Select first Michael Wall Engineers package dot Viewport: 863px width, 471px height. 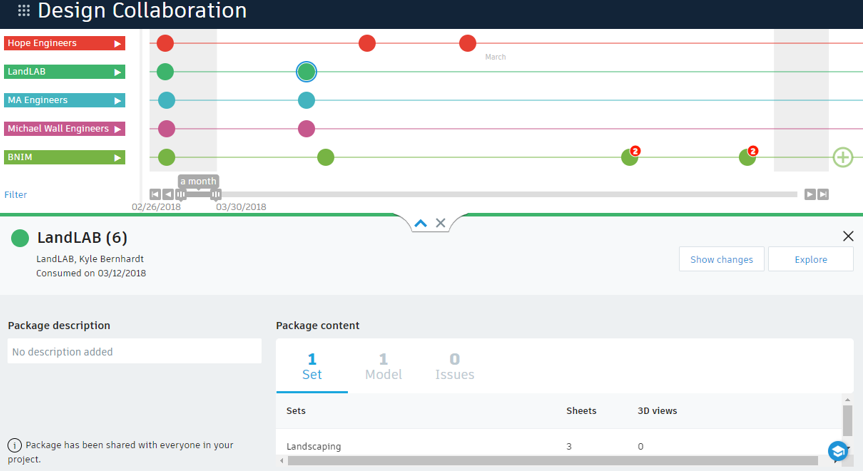pos(166,129)
